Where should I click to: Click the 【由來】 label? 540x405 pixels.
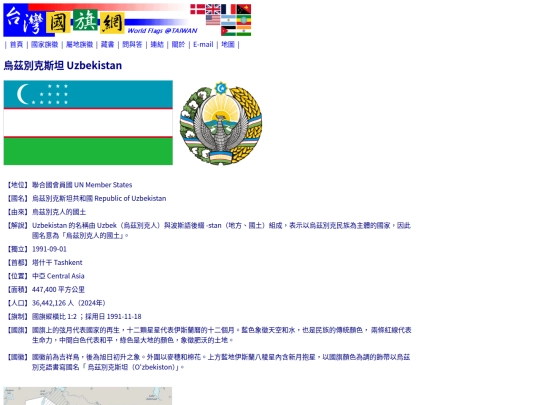[17, 212]
